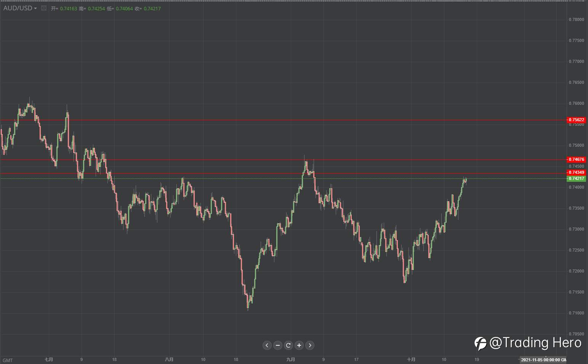This screenshot has width=588, height=364.
Task: Pan chart left with the back arrow
Action: point(267,345)
